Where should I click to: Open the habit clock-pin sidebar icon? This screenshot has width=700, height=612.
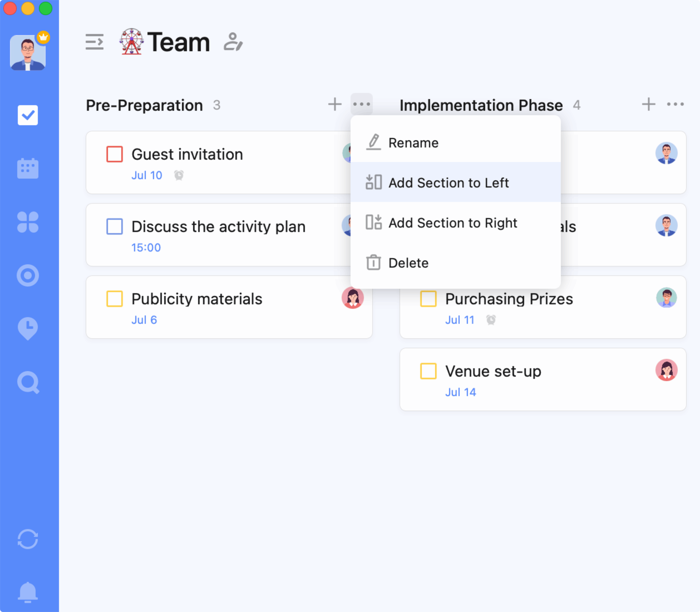[28, 328]
